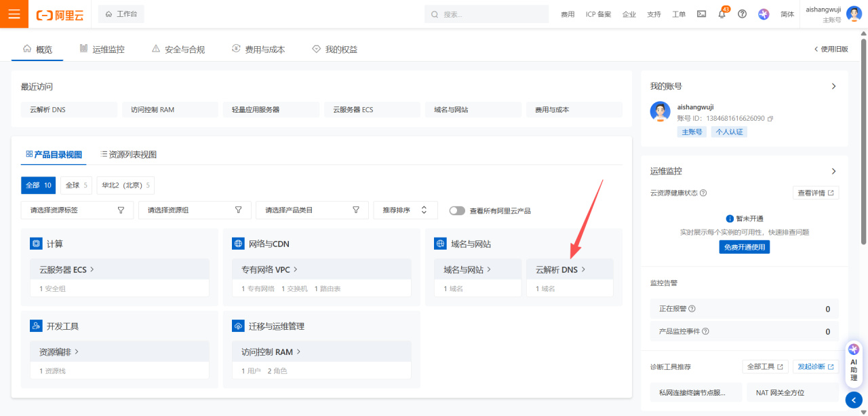Viewport: 868px width, 416px height.
Task: Toggle 查看所有阿里云产品 switch
Action: coord(457,210)
